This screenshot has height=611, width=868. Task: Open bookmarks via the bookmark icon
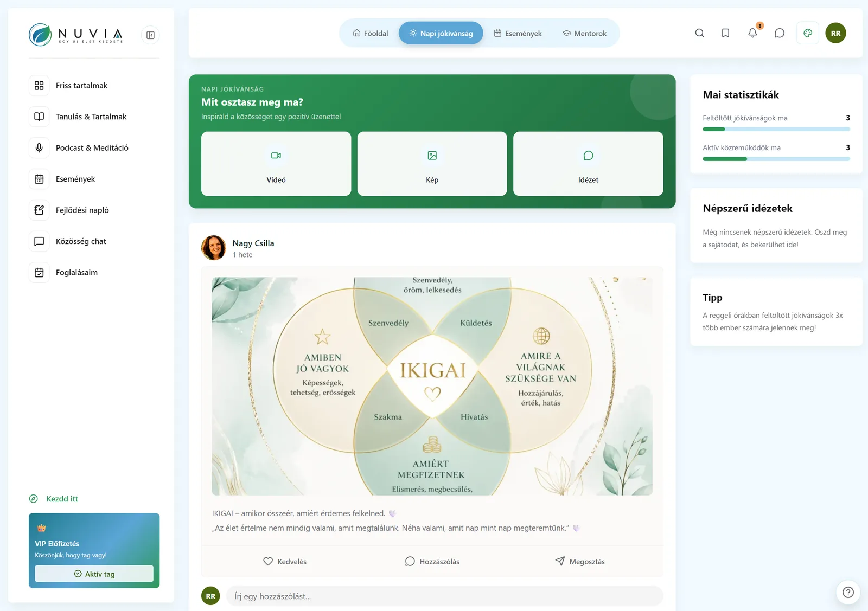[x=725, y=33]
